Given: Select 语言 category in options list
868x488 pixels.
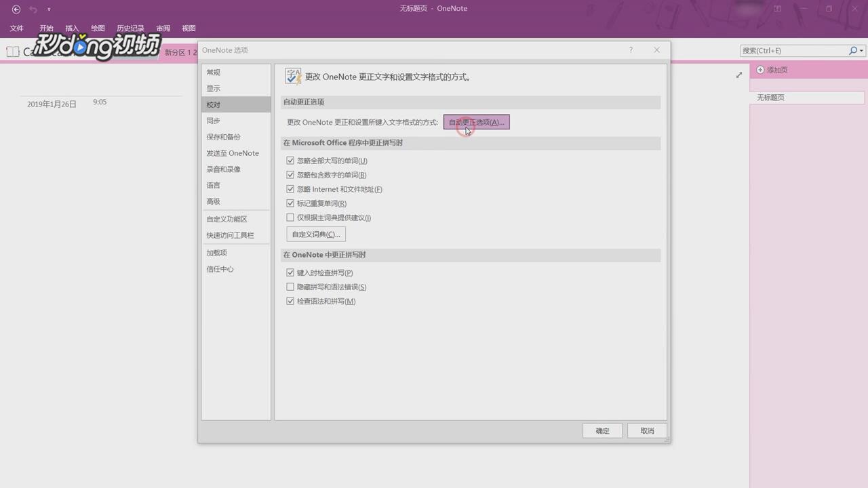Looking at the screenshot, I should [236, 185].
